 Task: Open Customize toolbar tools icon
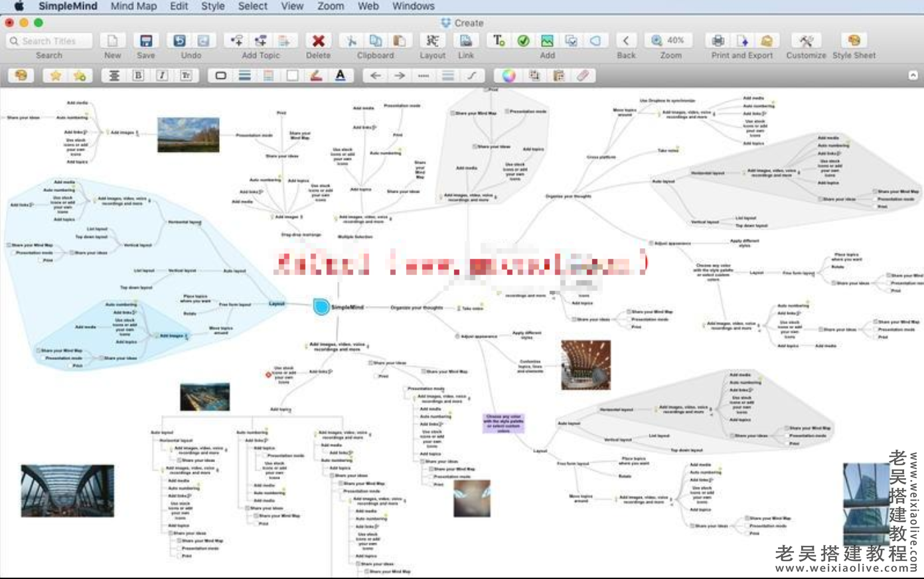click(x=807, y=41)
